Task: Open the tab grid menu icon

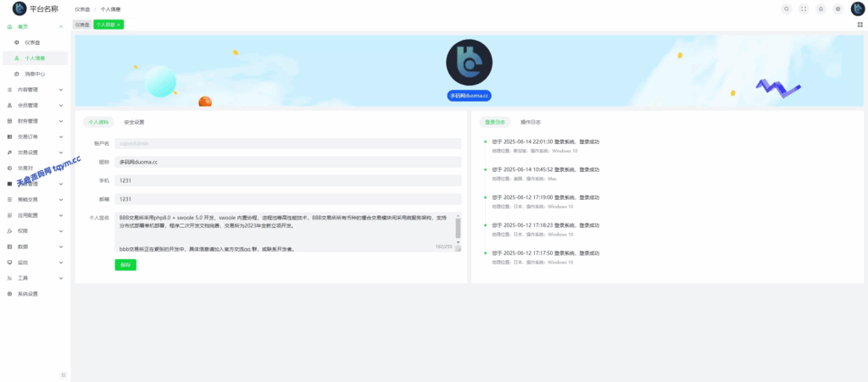Action: click(860, 25)
